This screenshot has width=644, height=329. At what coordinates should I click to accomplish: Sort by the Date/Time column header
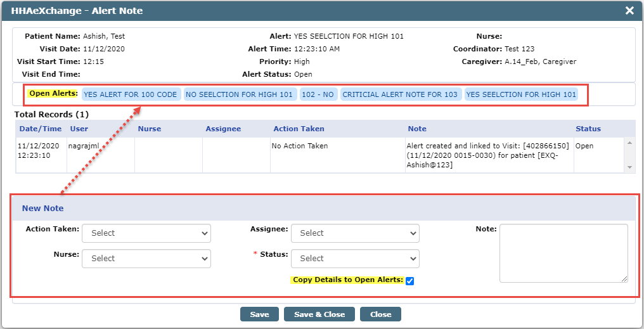[x=41, y=129]
